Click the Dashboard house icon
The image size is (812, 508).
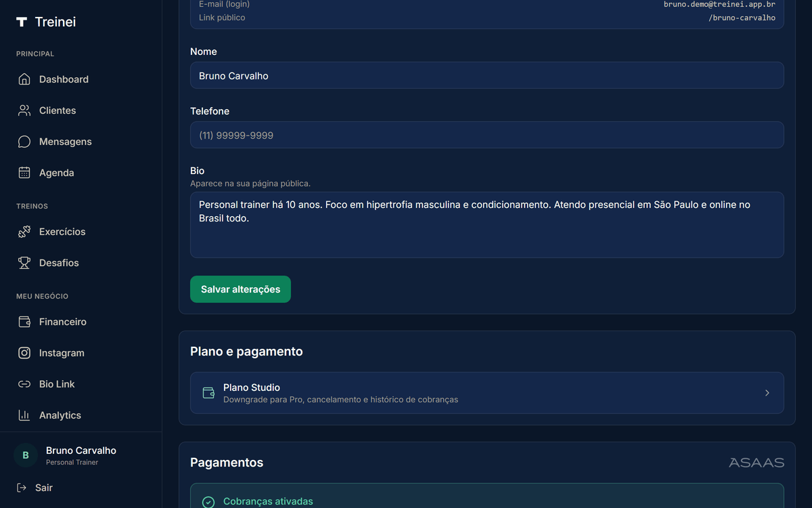(24, 79)
